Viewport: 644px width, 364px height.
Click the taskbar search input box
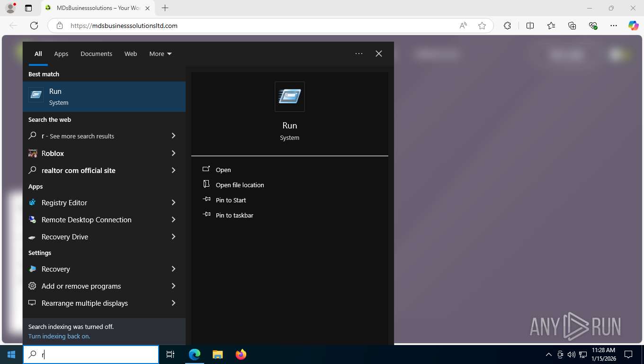(x=91, y=355)
